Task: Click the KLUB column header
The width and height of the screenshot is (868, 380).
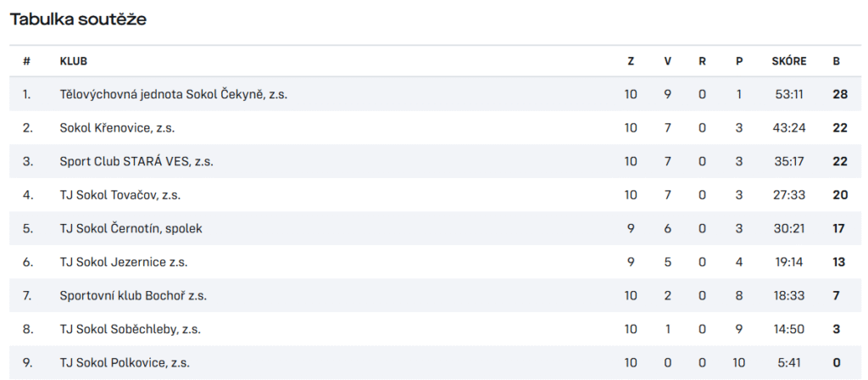Action: coord(73,61)
